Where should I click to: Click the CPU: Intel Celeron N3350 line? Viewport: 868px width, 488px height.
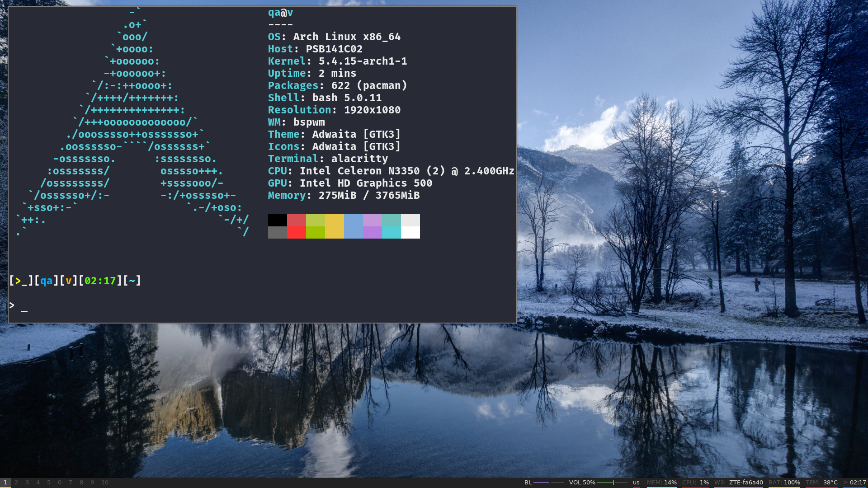click(x=391, y=171)
